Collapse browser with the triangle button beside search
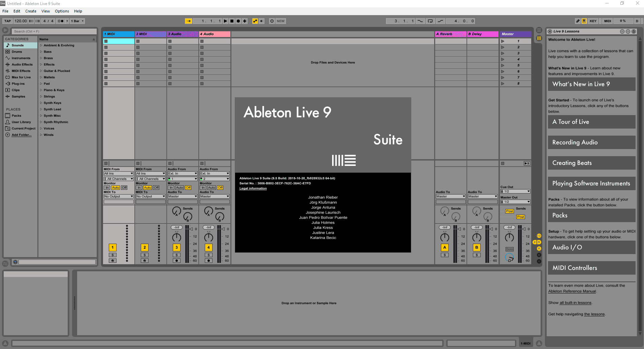 5,30
